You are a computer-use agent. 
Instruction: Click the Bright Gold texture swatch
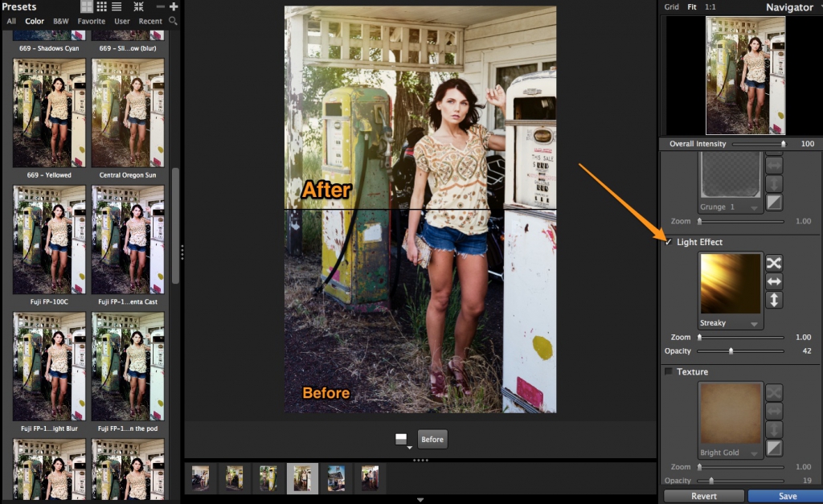pyautogui.click(x=730, y=413)
